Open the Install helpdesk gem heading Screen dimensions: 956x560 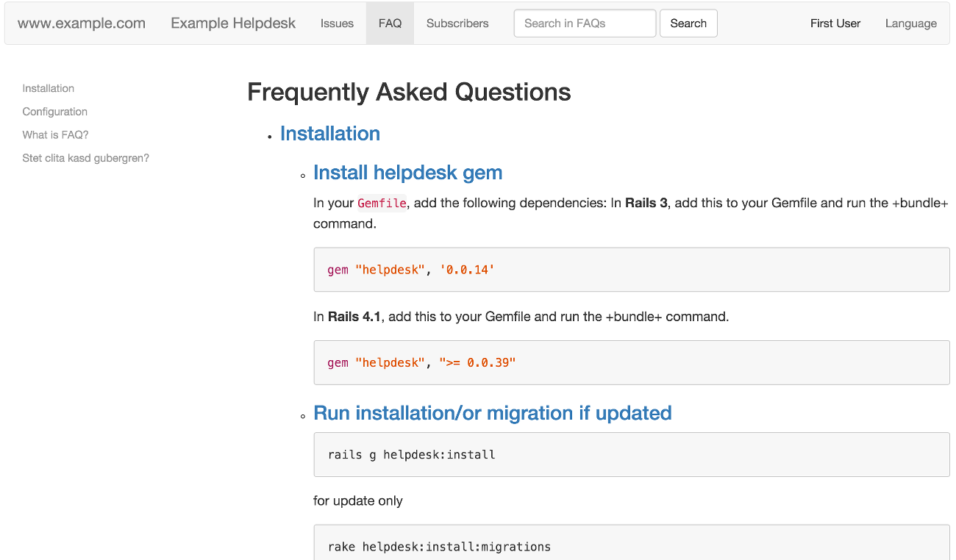[x=408, y=173]
